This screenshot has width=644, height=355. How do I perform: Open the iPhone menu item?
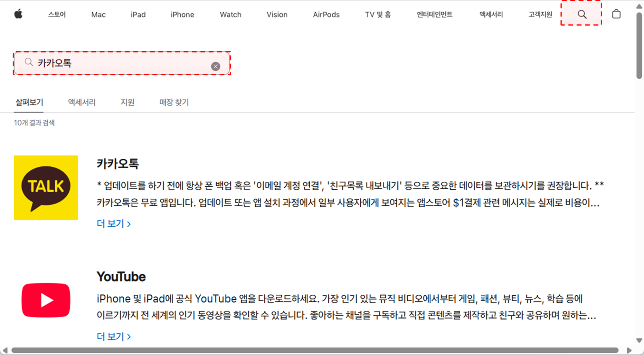click(182, 15)
